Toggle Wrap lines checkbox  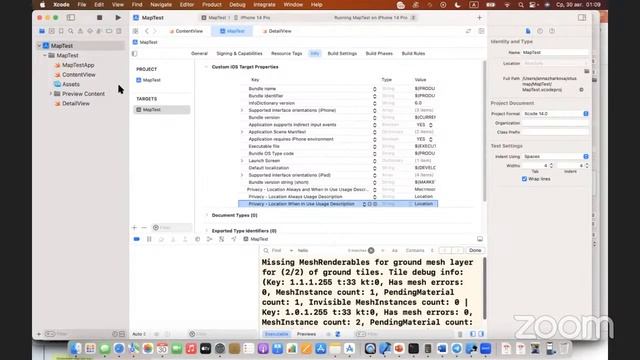[524, 179]
